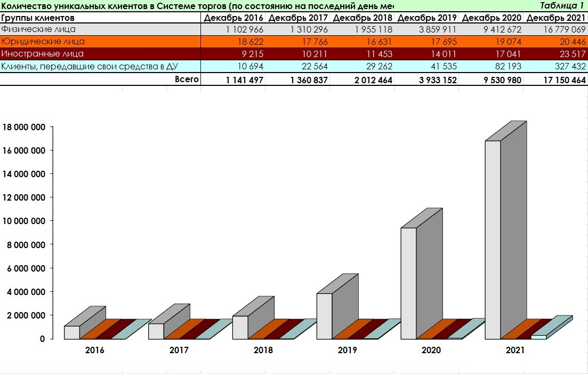The image size is (588, 374).
Task: Select cell with value 10 211
Action: (x=297, y=54)
